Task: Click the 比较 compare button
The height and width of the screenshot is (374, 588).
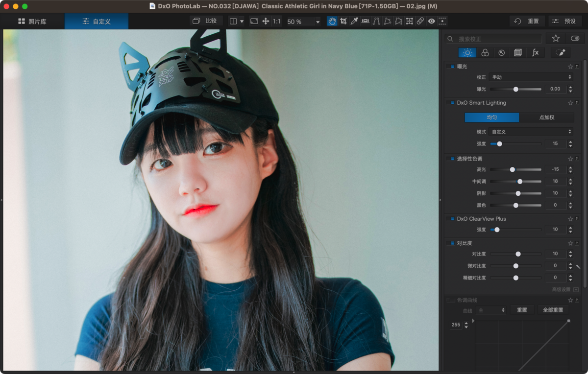Action: point(206,21)
